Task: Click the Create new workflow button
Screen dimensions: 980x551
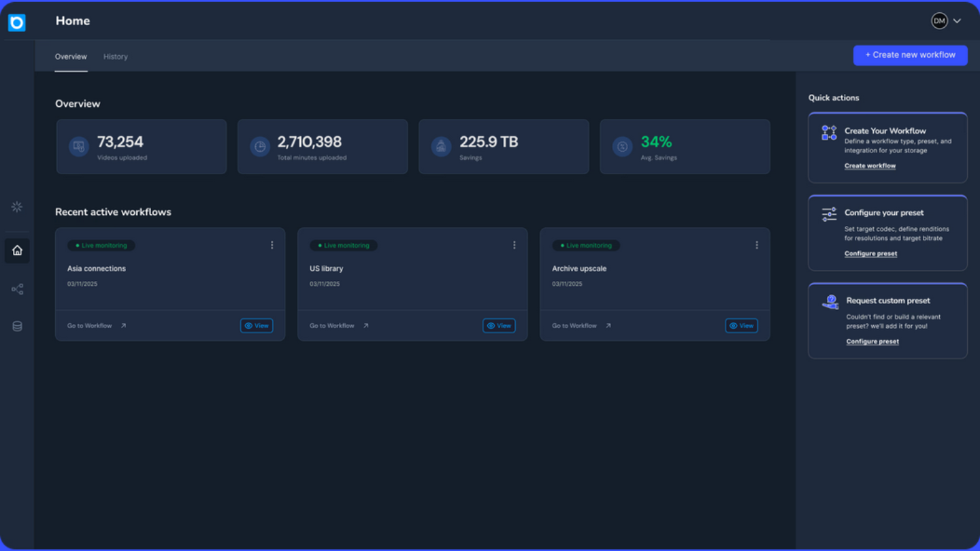Action: pyautogui.click(x=910, y=55)
